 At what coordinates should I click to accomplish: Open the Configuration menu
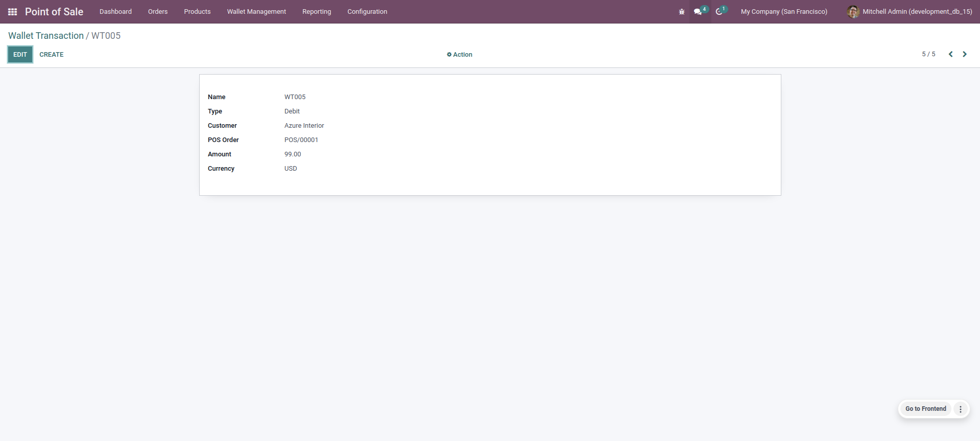click(x=367, y=12)
